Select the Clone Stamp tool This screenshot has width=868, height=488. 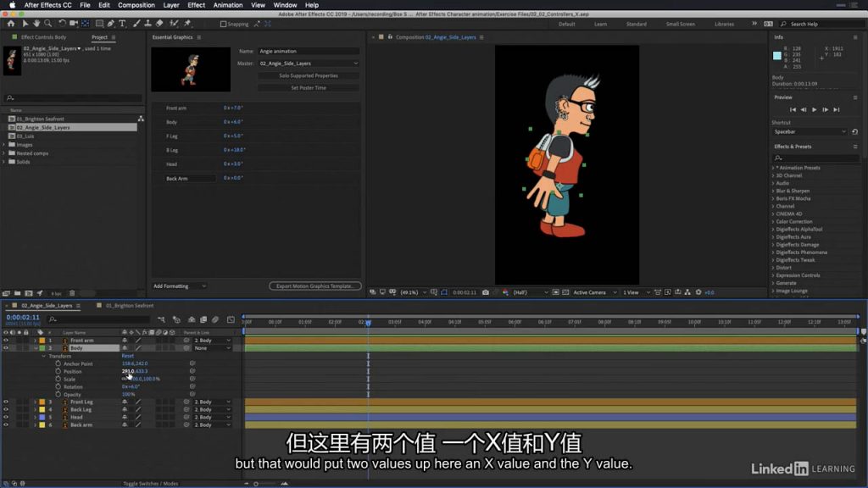click(147, 24)
